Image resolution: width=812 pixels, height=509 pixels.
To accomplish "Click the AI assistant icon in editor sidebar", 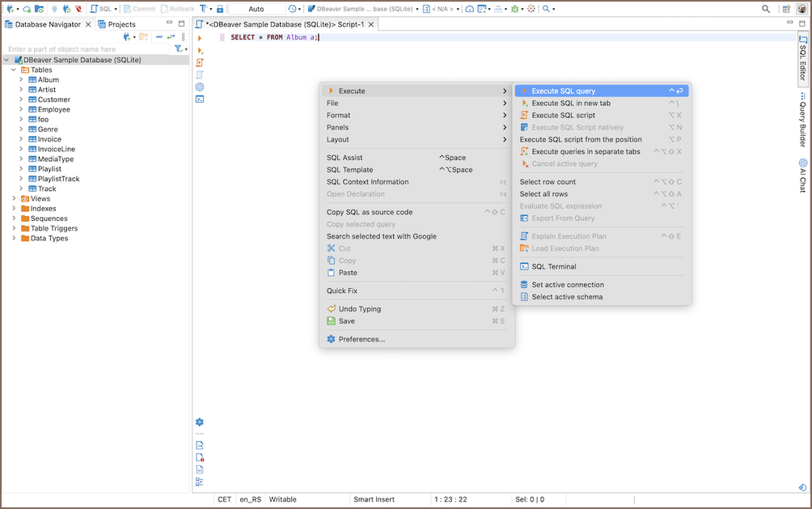I will (x=200, y=87).
